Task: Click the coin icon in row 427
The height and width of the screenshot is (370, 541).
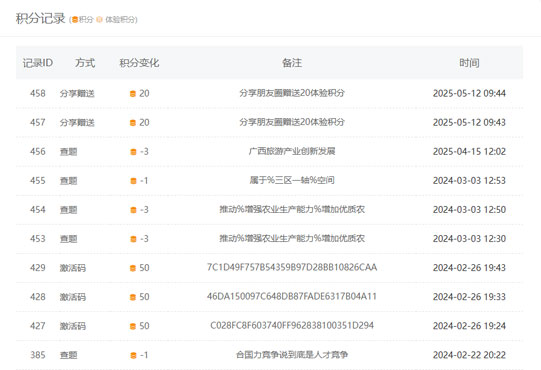Action: (132, 326)
